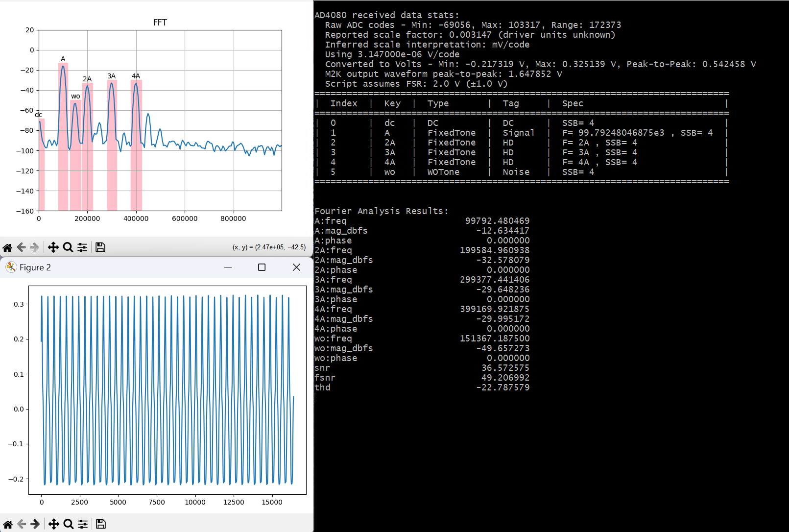The height and width of the screenshot is (532, 789).
Task: Reset Figure 2 view with Home icon
Action: (8, 524)
